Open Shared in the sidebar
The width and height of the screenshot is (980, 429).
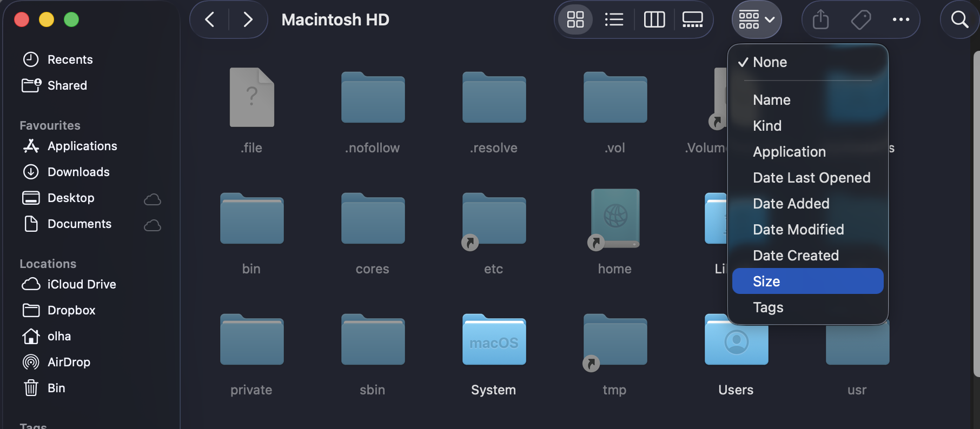tap(92, 85)
